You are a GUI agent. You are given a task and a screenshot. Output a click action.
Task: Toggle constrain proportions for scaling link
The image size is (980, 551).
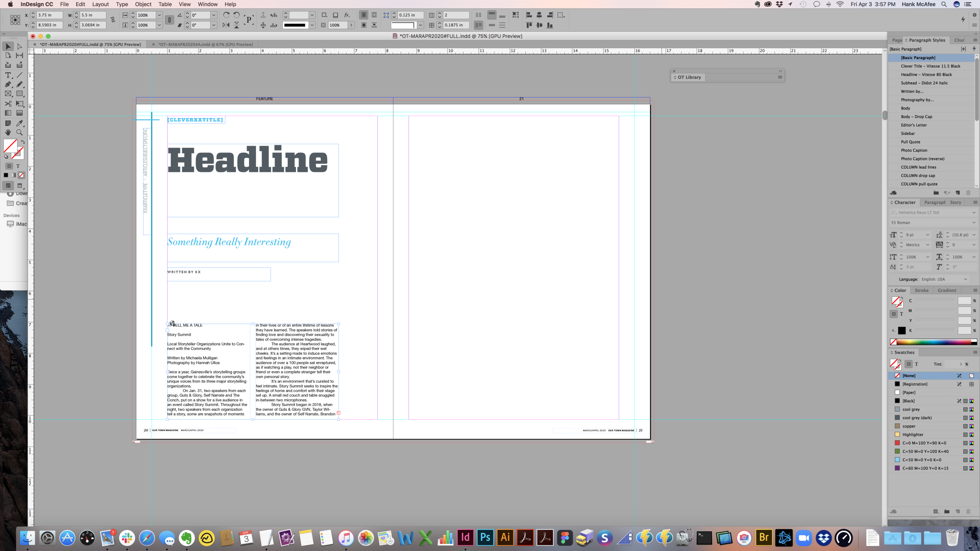coord(169,20)
